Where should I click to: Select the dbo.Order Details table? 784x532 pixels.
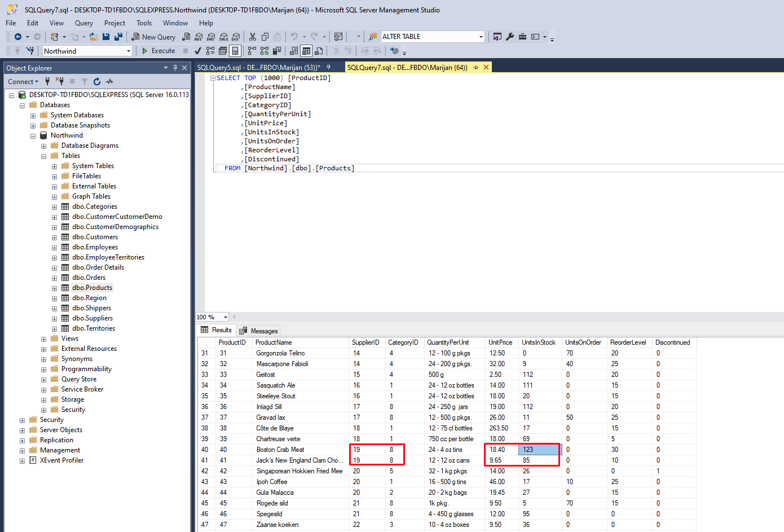[98, 267]
